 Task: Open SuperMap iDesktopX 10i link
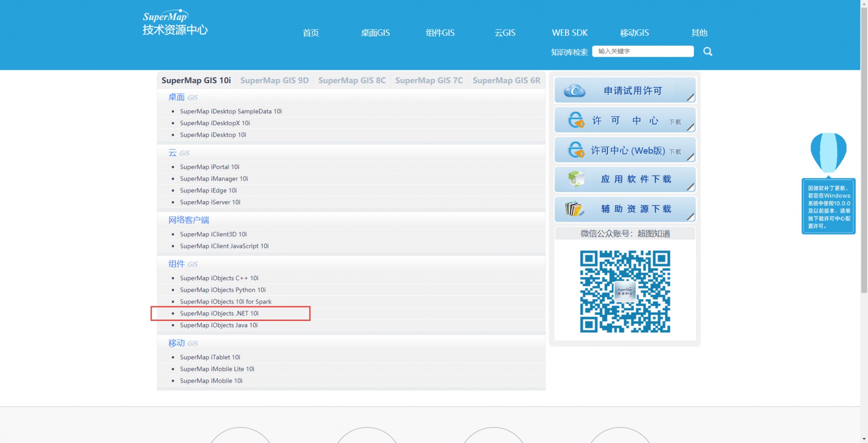pos(215,123)
